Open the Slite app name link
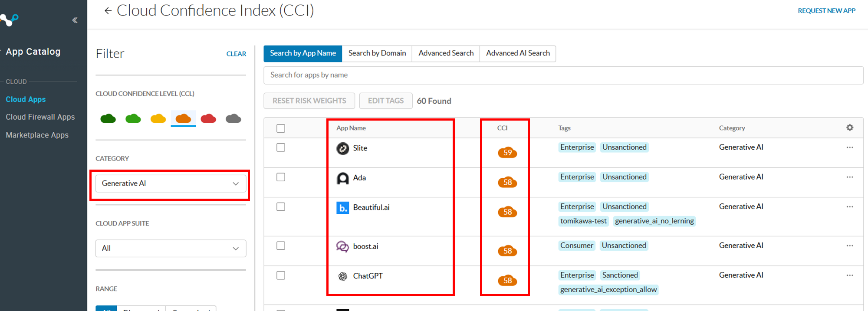Viewport: 868px width, 311px height. (360, 148)
